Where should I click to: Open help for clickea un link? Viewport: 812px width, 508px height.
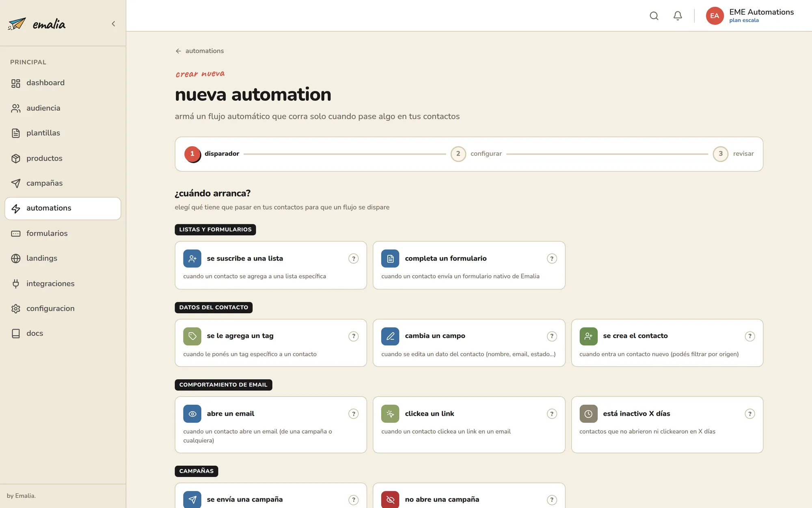pos(552,414)
